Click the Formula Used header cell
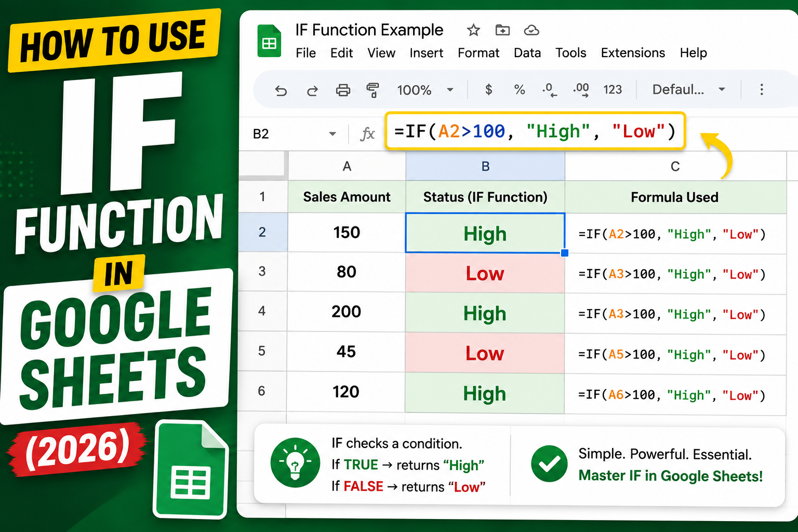Image resolution: width=798 pixels, height=532 pixels. 675,197
